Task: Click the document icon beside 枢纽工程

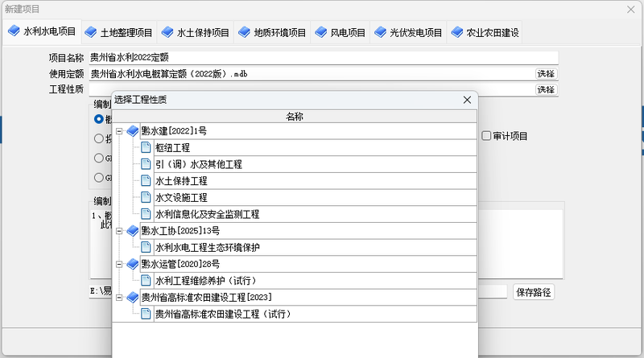Action: (x=146, y=147)
